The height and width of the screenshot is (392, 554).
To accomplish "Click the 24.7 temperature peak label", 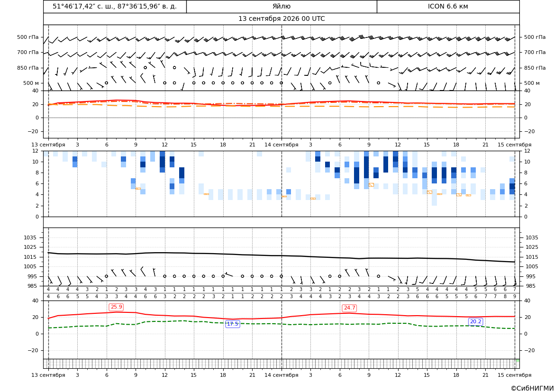I will pos(349,308).
